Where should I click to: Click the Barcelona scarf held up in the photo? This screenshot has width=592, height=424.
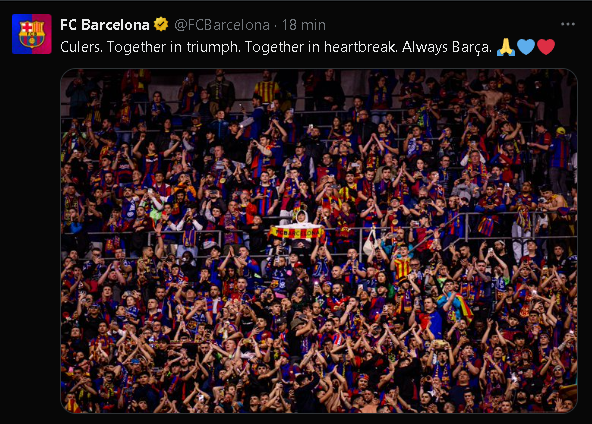click(x=297, y=232)
